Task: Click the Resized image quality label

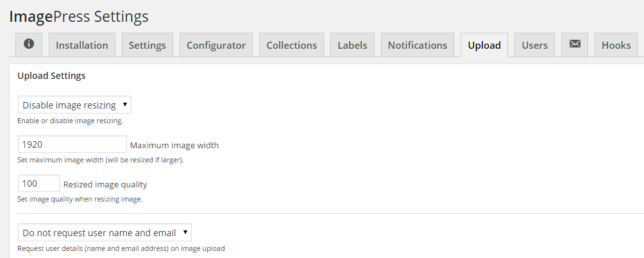Action: point(105,184)
